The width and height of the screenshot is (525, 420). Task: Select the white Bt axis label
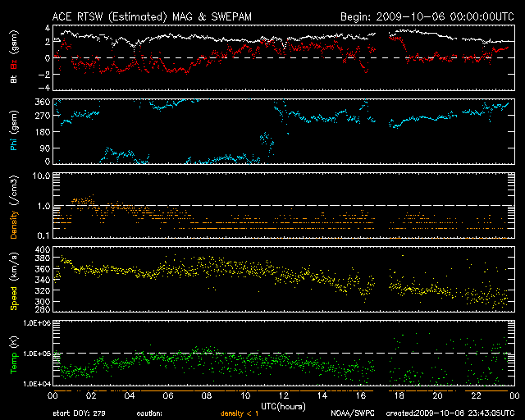click(x=14, y=79)
